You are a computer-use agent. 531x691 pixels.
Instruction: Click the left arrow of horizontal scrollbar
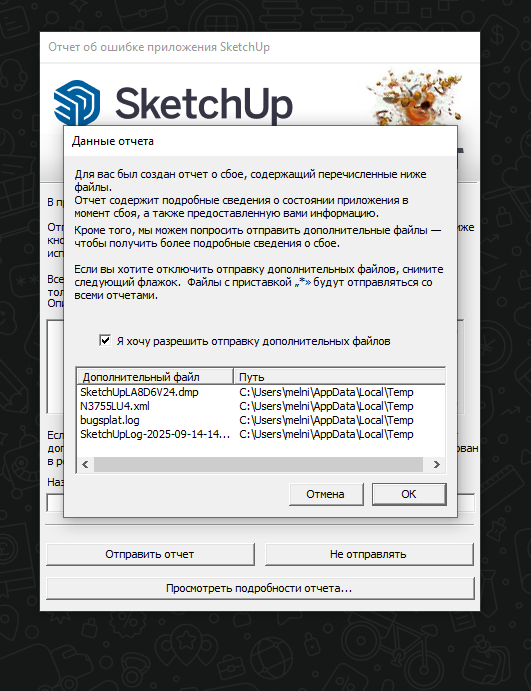(85, 464)
